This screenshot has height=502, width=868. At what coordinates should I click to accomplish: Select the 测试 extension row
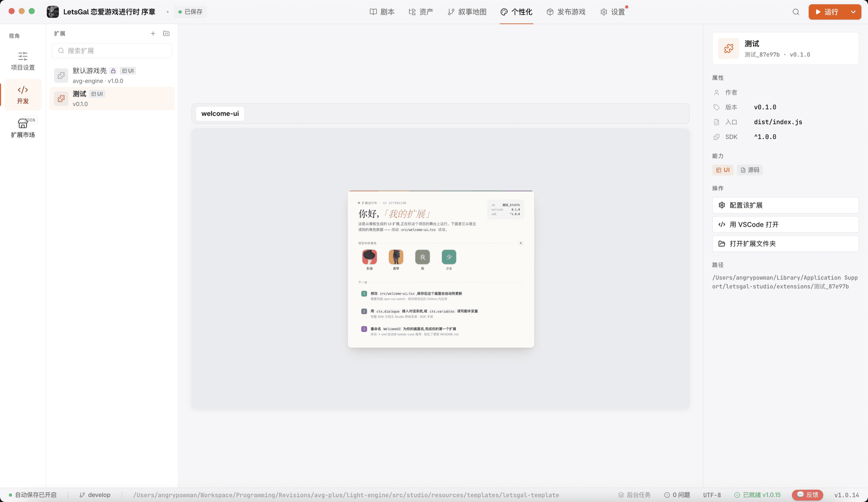pos(112,98)
